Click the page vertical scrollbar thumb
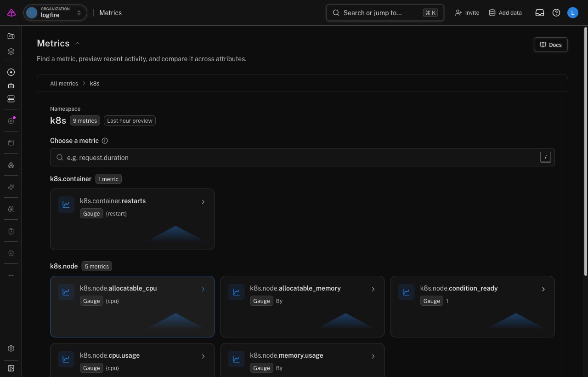Screen dimensions: 588x377 tap(585, 152)
